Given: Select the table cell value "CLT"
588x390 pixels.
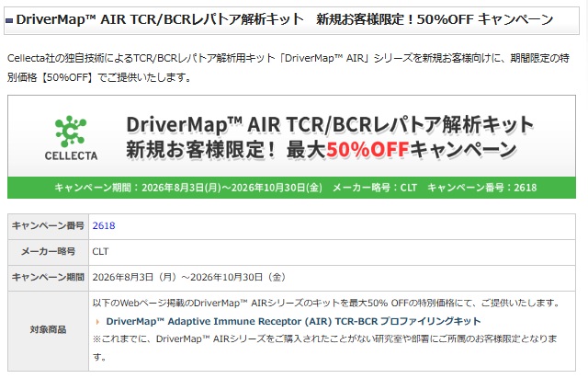Looking at the screenshot, I should point(100,251).
